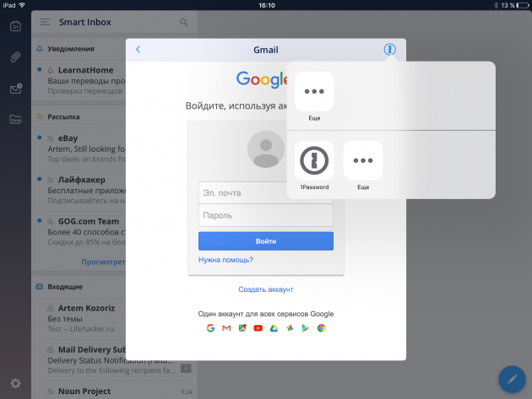Tap the 1Password icon in Gmail header
Viewport: 532px width, 399px height.
(x=390, y=50)
